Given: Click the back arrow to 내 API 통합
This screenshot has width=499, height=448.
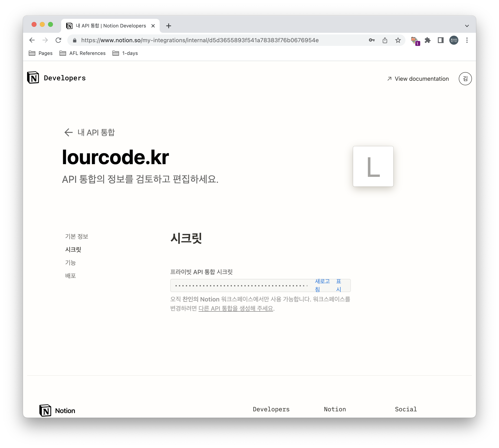Looking at the screenshot, I should (68, 132).
